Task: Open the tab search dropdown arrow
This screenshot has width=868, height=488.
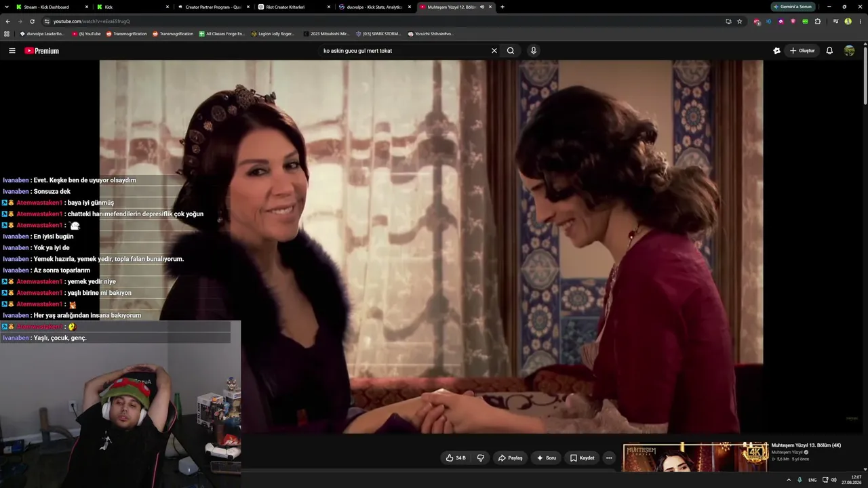Action: pyautogui.click(x=8, y=7)
